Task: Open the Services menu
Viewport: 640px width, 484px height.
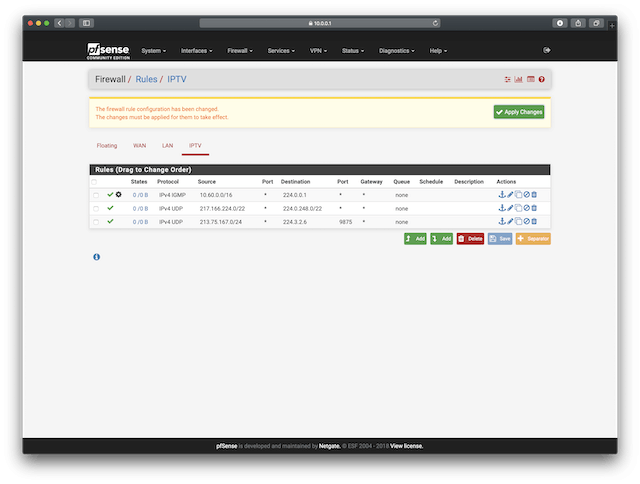Action: click(281, 51)
